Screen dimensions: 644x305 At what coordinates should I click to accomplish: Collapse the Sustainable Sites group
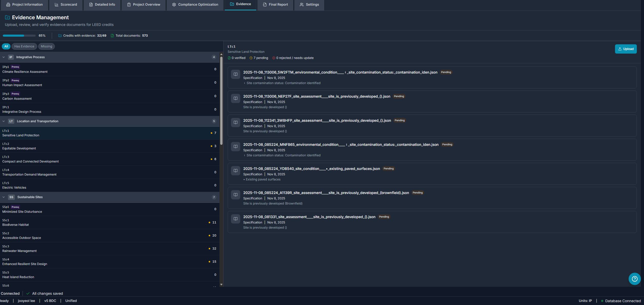tap(4, 197)
